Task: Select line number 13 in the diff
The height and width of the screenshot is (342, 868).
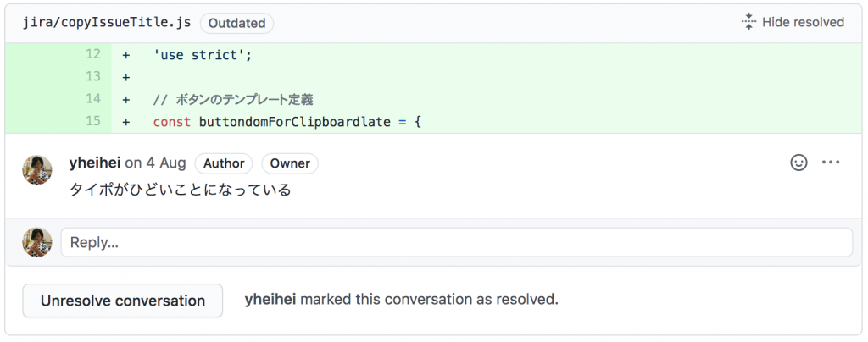Action: point(93,77)
